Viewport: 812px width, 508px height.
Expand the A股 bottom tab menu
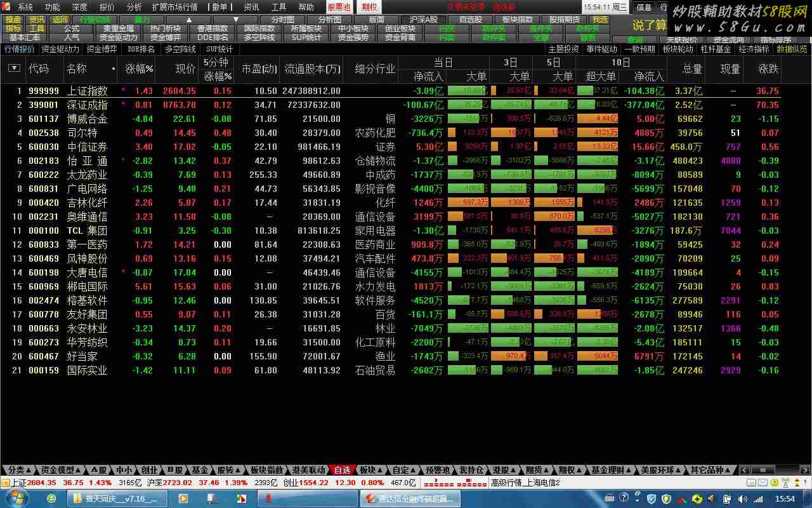pyautogui.click(x=98, y=470)
